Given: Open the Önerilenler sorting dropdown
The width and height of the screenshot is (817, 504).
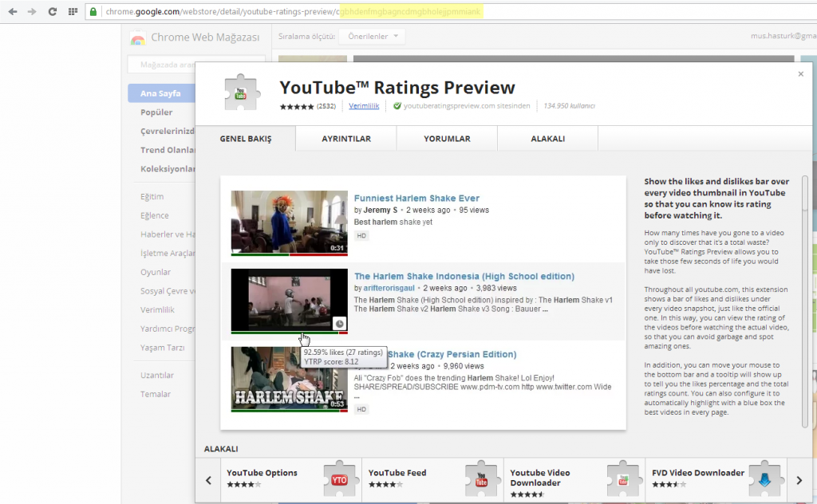Looking at the screenshot, I should click(x=372, y=37).
